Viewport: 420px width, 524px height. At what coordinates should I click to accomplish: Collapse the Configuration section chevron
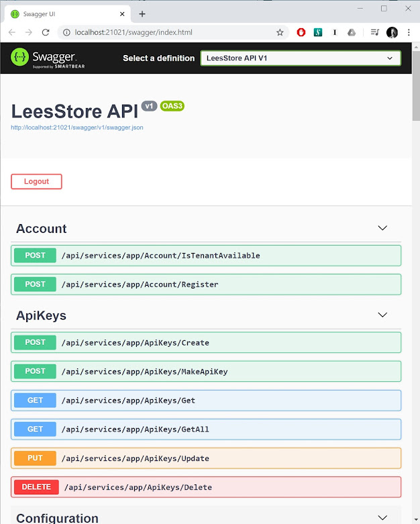click(x=382, y=518)
